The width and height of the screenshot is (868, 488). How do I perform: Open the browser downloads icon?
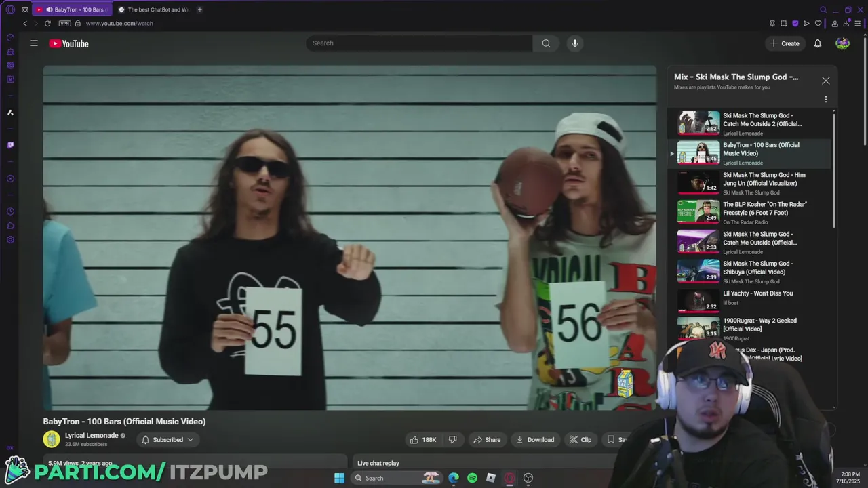tap(846, 23)
